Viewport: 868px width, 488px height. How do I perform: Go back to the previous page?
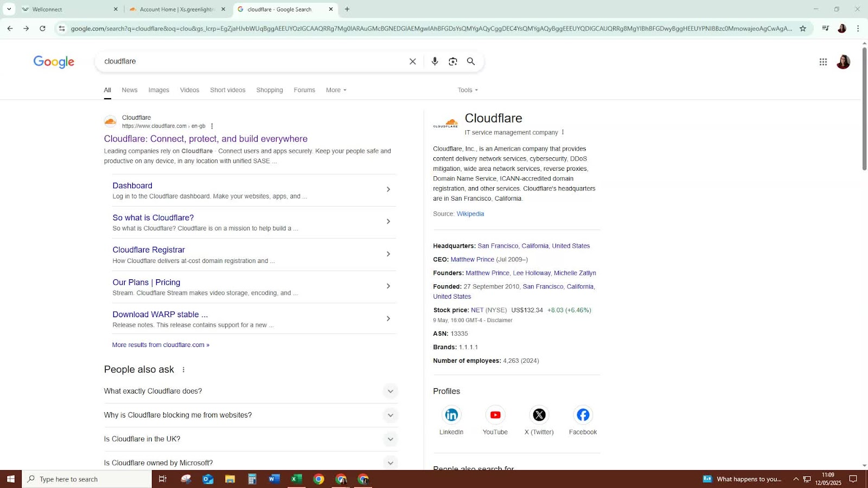coord(10,28)
